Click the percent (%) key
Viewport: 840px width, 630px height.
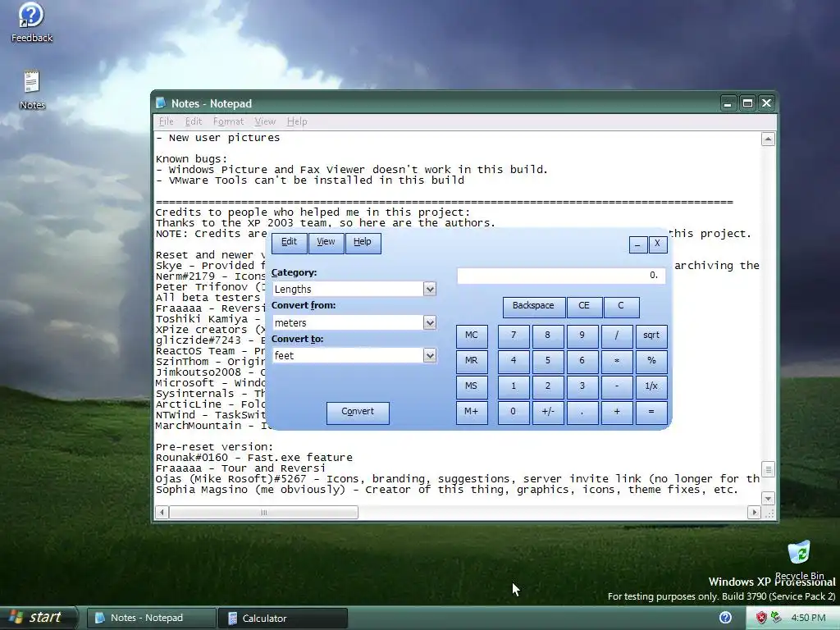pyautogui.click(x=651, y=362)
